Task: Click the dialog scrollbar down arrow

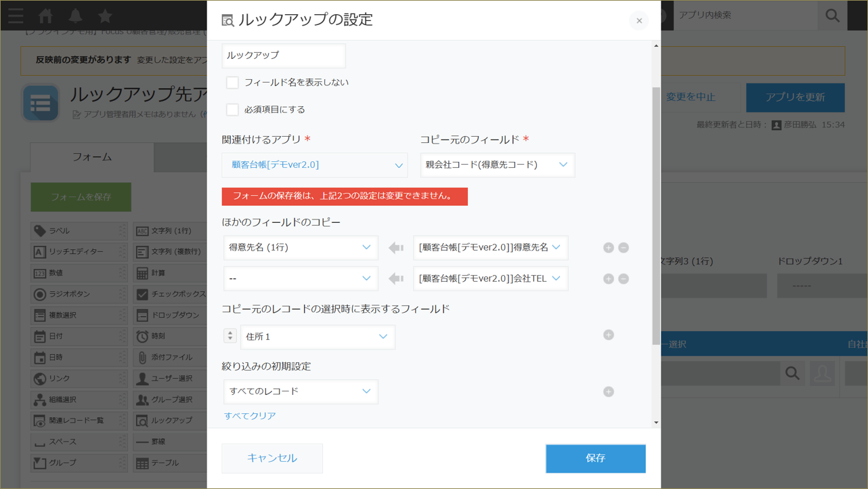Action: [x=655, y=423]
